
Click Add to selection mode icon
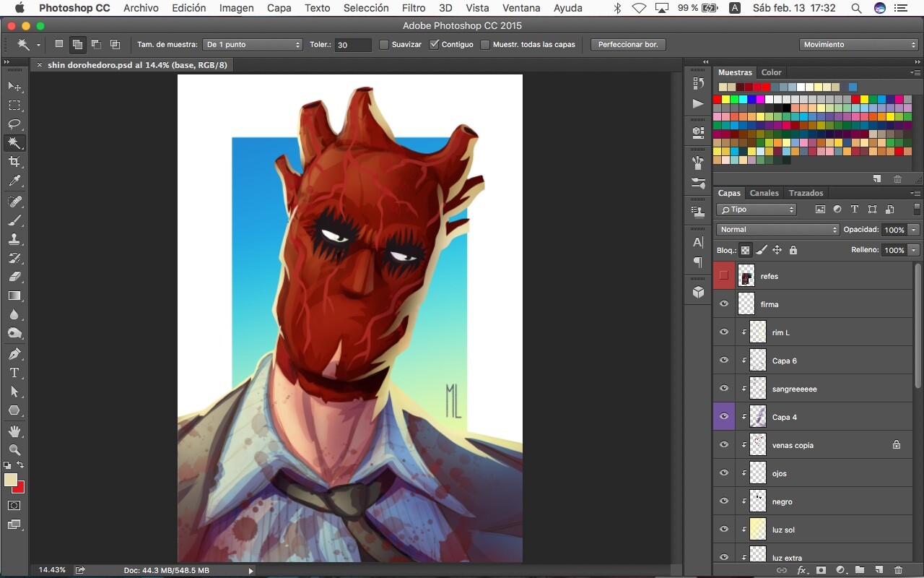[x=77, y=44]
